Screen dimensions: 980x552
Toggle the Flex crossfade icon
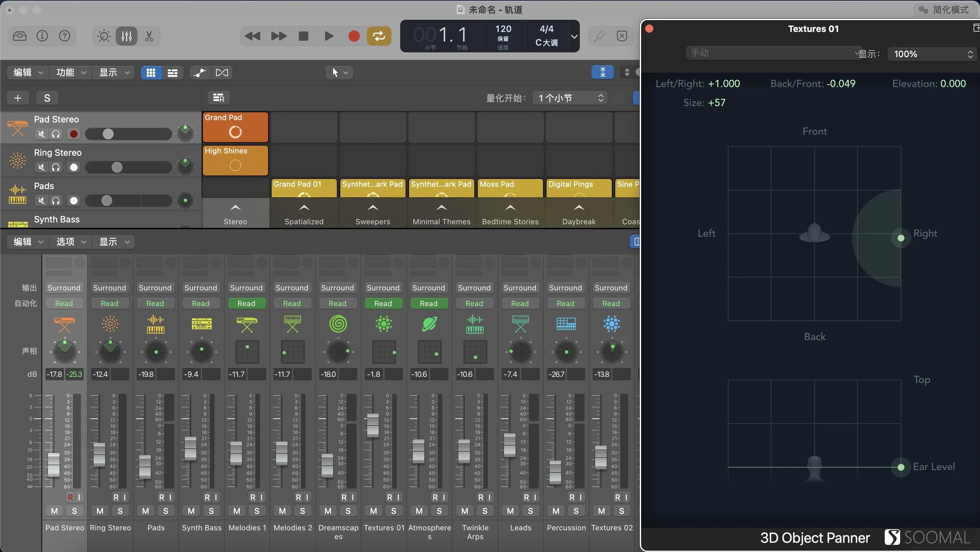coord(222,72)
